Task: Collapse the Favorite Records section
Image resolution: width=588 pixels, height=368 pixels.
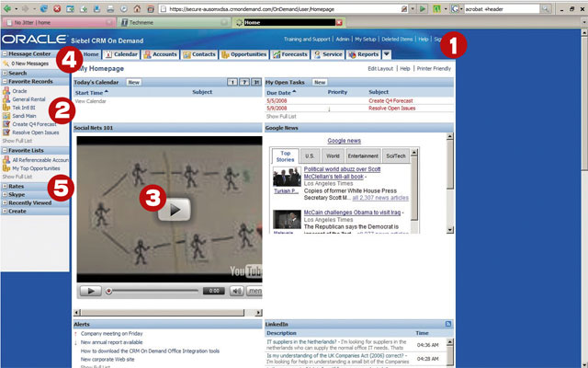Action: click(x=5, y=82)
